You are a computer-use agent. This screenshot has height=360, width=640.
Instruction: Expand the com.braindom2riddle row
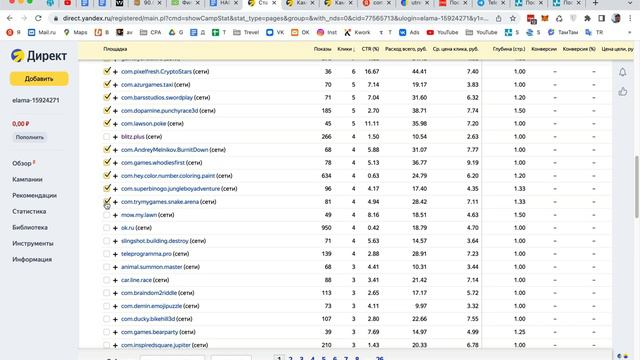(116, 293)
